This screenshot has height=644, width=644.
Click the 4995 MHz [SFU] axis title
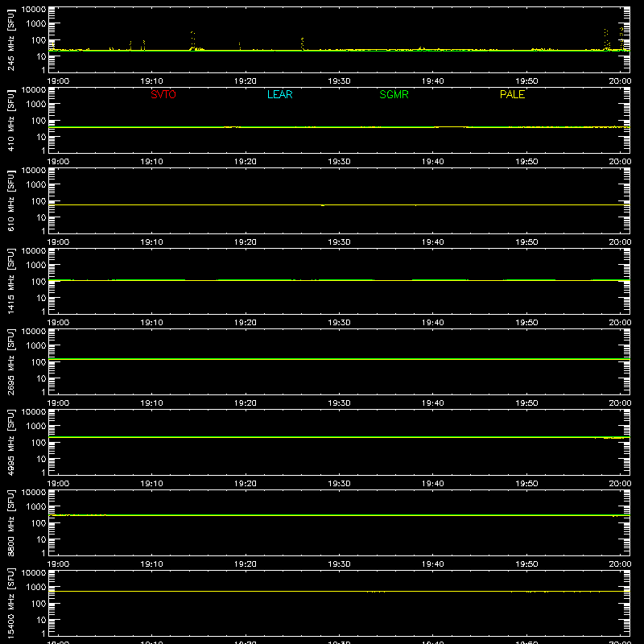[10, 442]
